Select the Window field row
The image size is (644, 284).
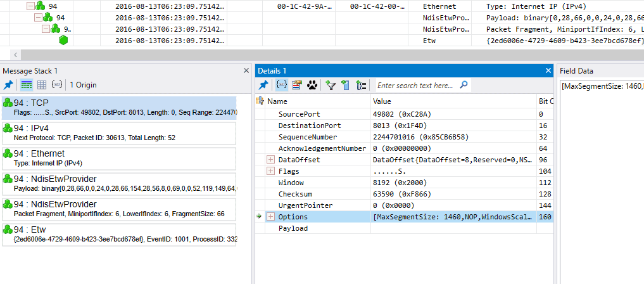tap(404, 183)
